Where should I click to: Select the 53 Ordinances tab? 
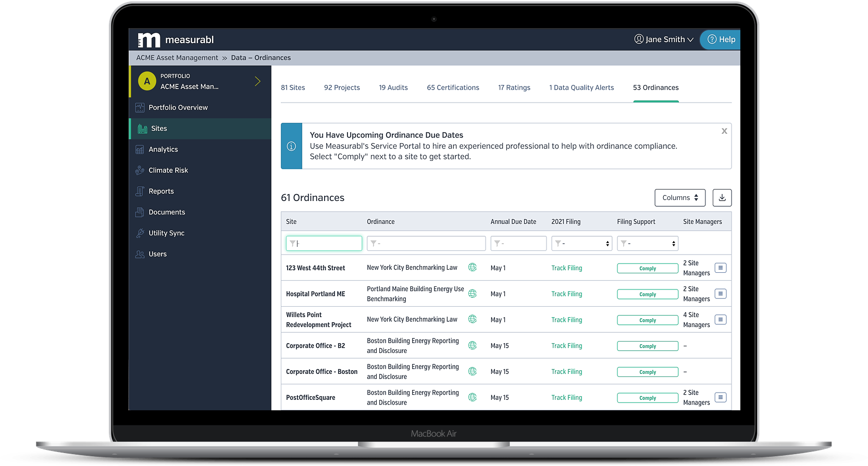point(656,87)
